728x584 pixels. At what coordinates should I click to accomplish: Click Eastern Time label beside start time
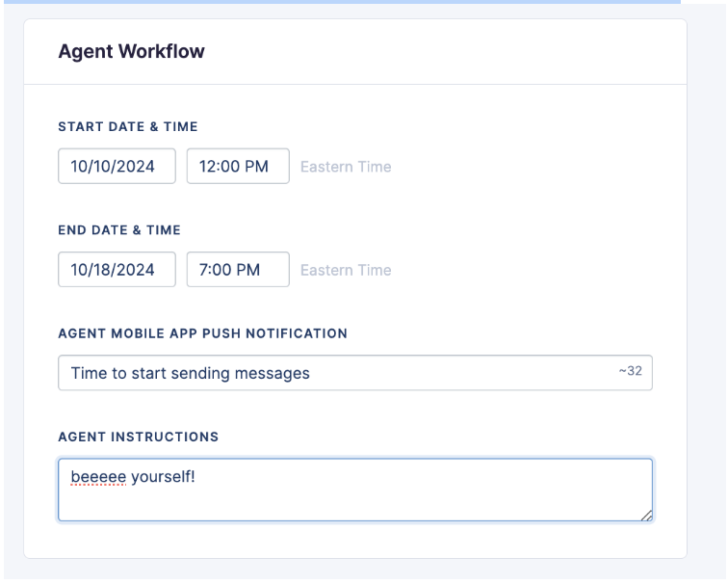[346, 167]
